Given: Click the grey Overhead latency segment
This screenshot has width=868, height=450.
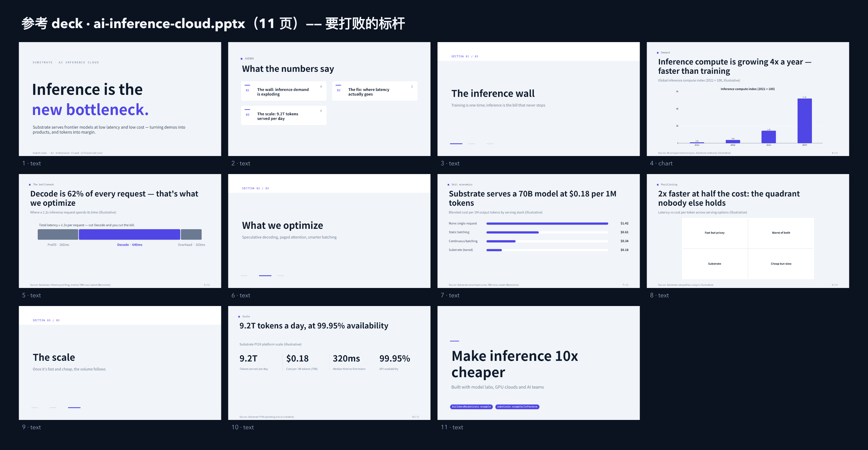Looking at the screenshot, I should click(191, 234).
